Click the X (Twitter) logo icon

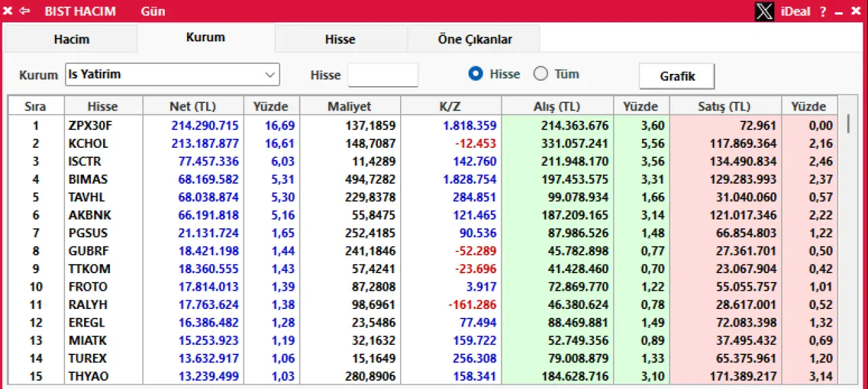click(764, 11)
